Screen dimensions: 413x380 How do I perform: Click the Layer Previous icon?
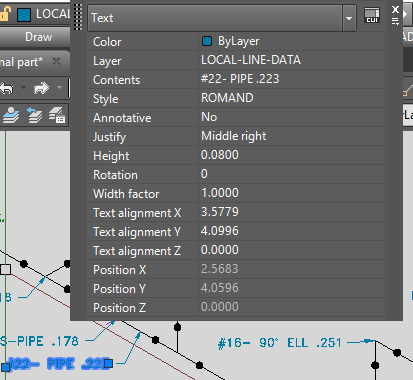34,115
